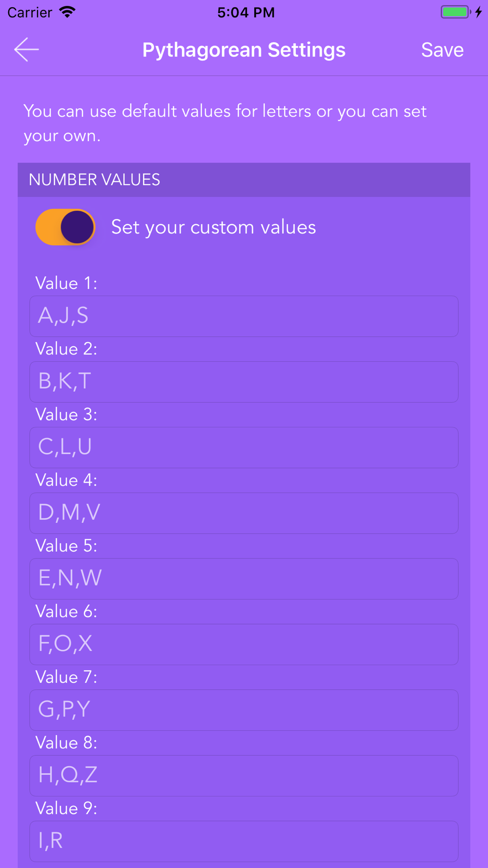This screenshot has width=488, height=868.
Task: Tap the Carrier label in status bar
Action: (30, 12)
